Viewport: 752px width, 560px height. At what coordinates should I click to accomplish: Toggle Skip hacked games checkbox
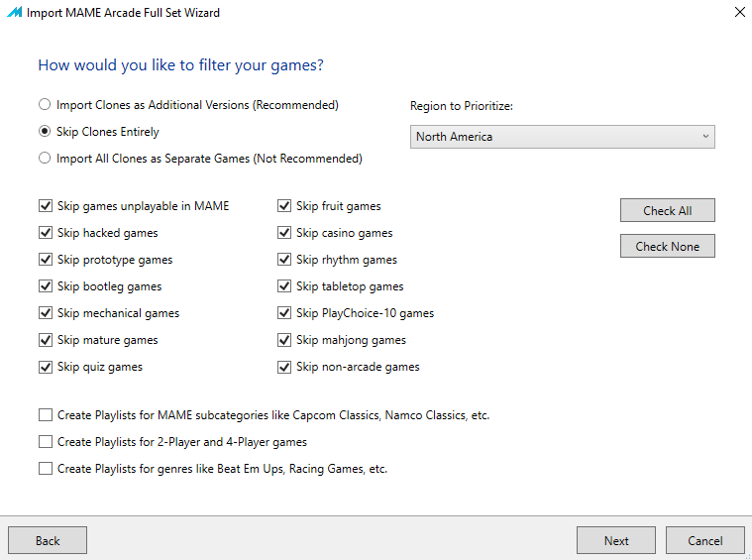point(46,233)
